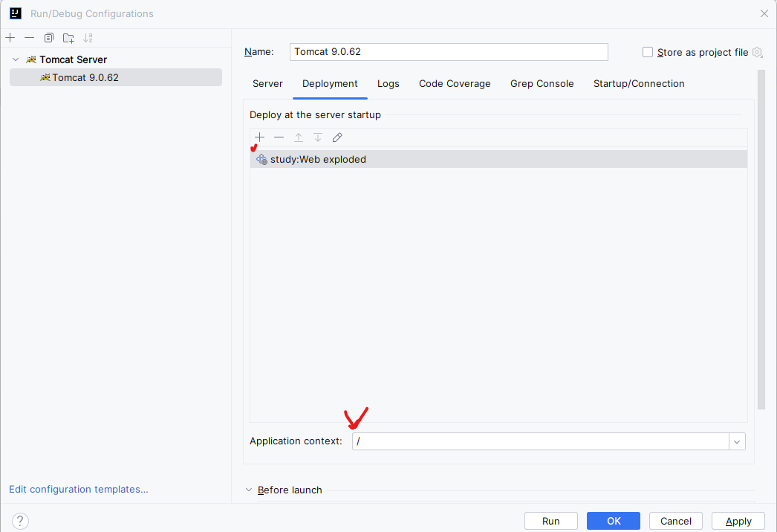The image size is (777, 532).
Task: Open Edit configuration templates link
Action: tap(78, 490)
